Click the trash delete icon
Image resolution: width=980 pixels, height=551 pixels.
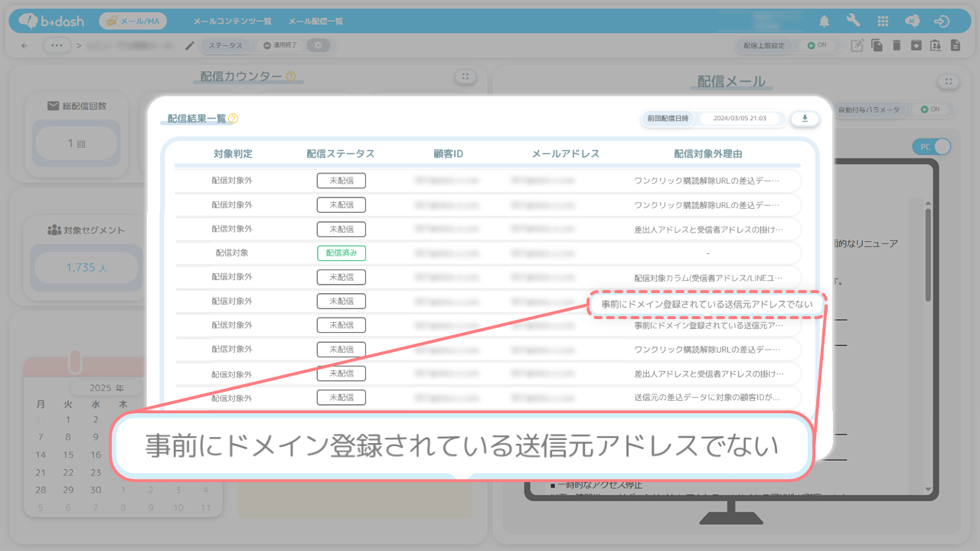[897, 46]
